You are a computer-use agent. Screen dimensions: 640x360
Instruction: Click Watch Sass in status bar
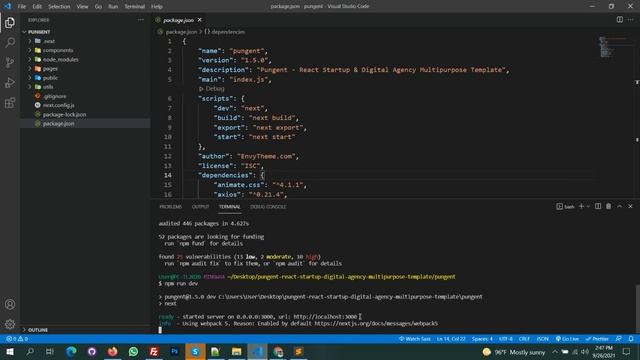pos(415,339)
